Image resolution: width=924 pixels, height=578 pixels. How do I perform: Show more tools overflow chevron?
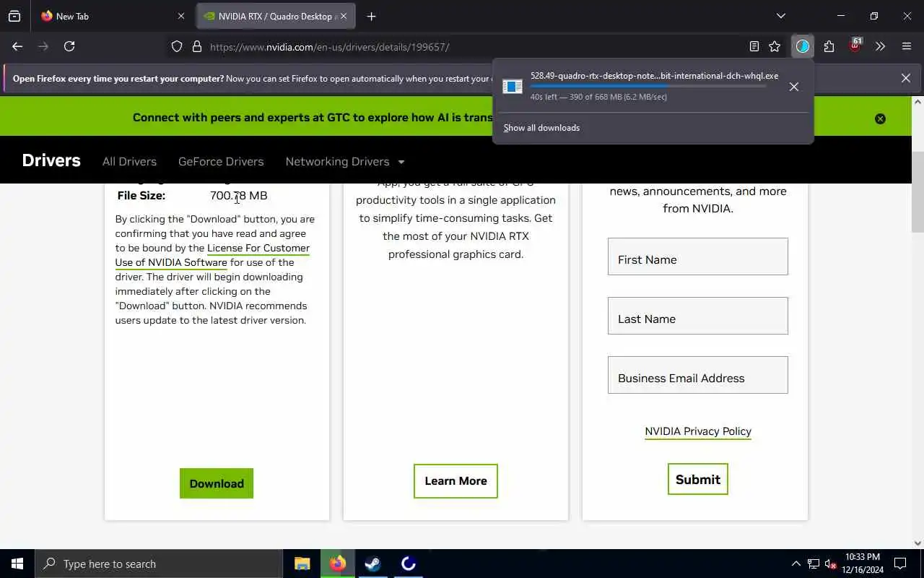[x=880, y=46]
